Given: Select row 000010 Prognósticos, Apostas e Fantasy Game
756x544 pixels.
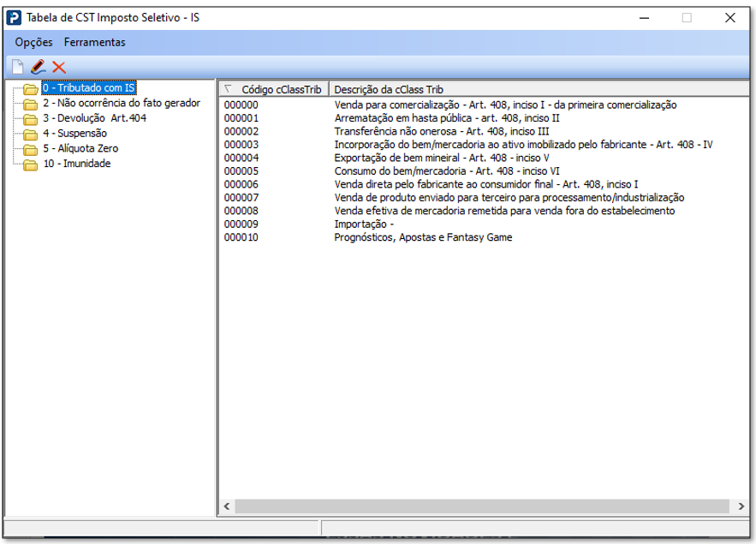Looking at the screenshot, I should (423, 237).
